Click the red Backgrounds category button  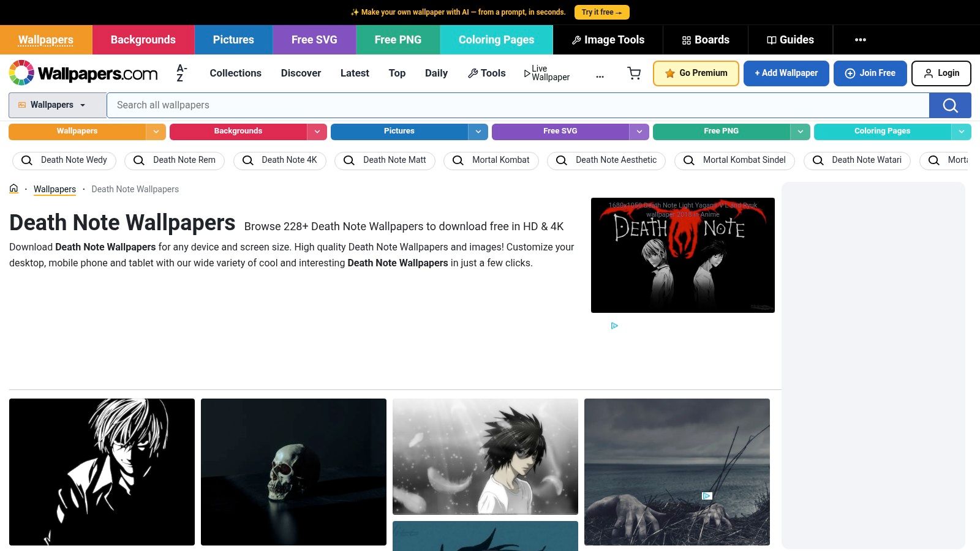click(x=238, y=132)
